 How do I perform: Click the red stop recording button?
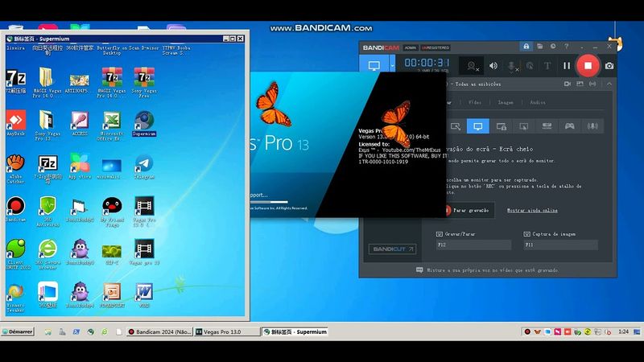(x=588, y=65)
